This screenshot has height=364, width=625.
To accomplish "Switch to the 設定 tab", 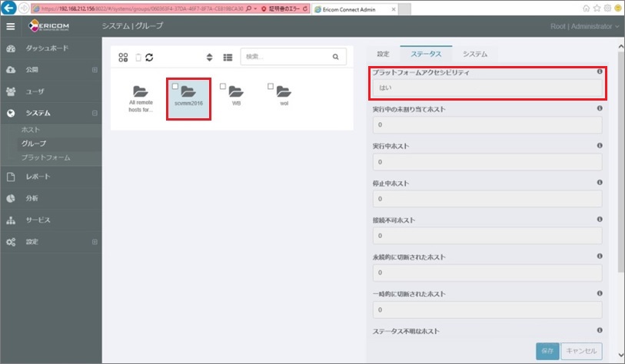I will click(383, 54).
